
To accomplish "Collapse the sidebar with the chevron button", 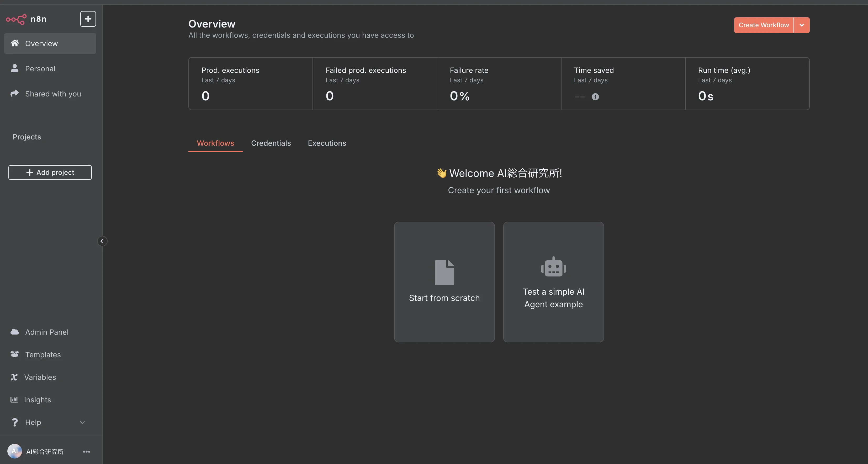I will 102,241.
